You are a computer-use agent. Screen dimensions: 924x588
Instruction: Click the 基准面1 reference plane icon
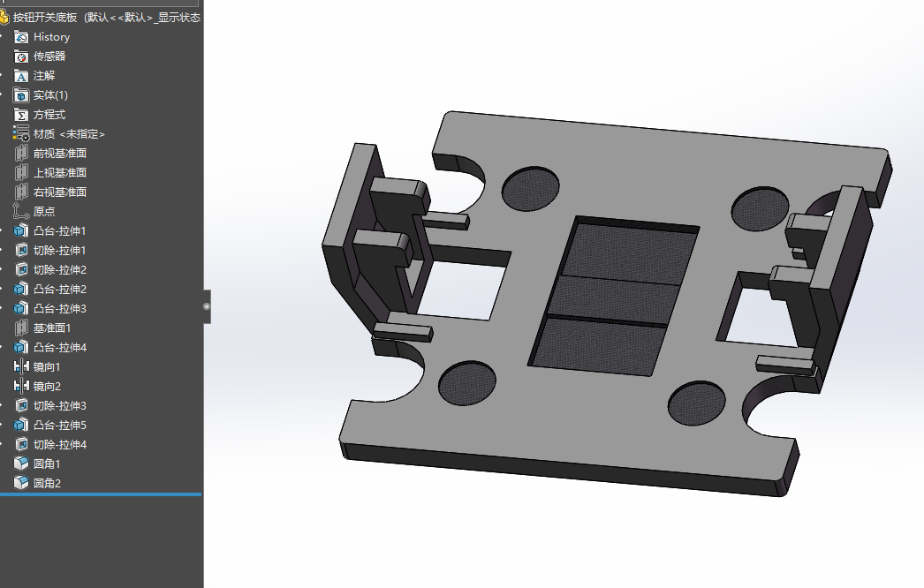(21, 328)
